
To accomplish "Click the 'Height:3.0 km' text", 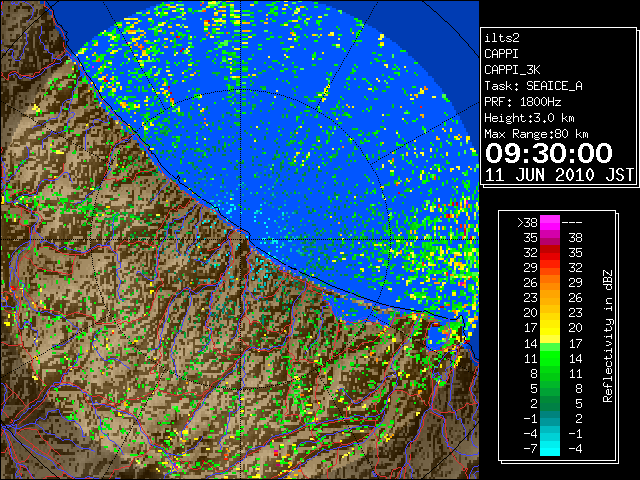I will coord(529,118).
